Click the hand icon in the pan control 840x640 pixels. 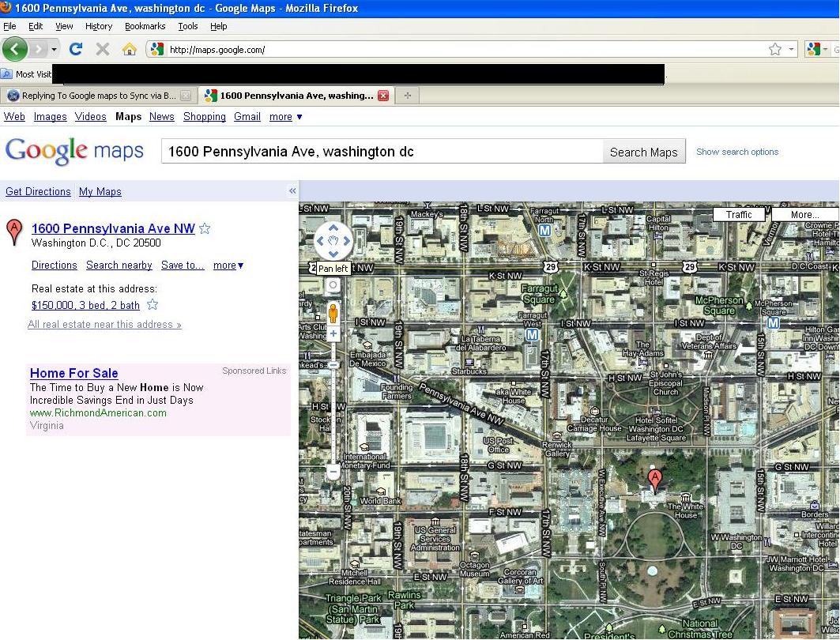[x=333, y=241]
